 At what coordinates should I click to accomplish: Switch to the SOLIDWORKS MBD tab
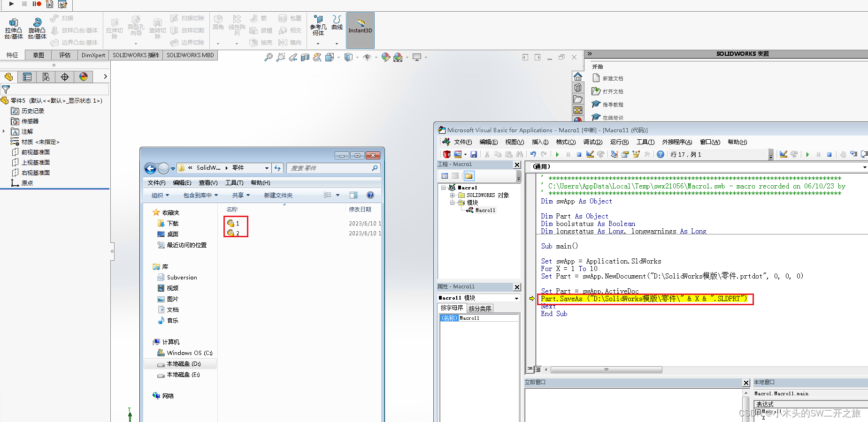(190, 55)
